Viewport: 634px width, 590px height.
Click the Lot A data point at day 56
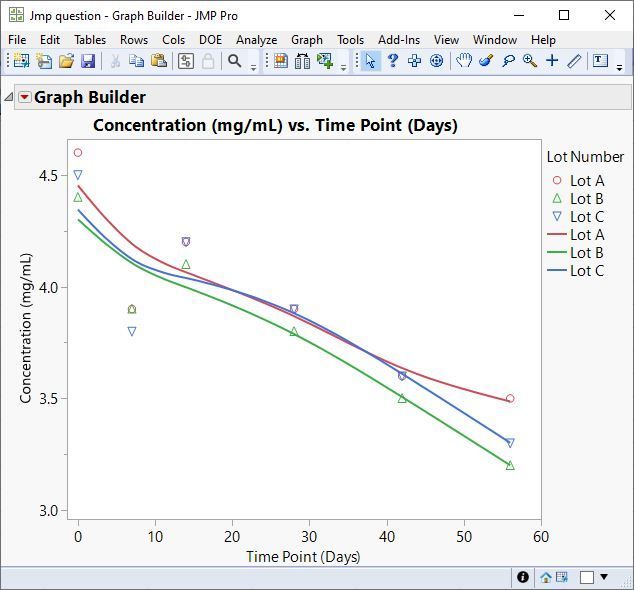510,398
